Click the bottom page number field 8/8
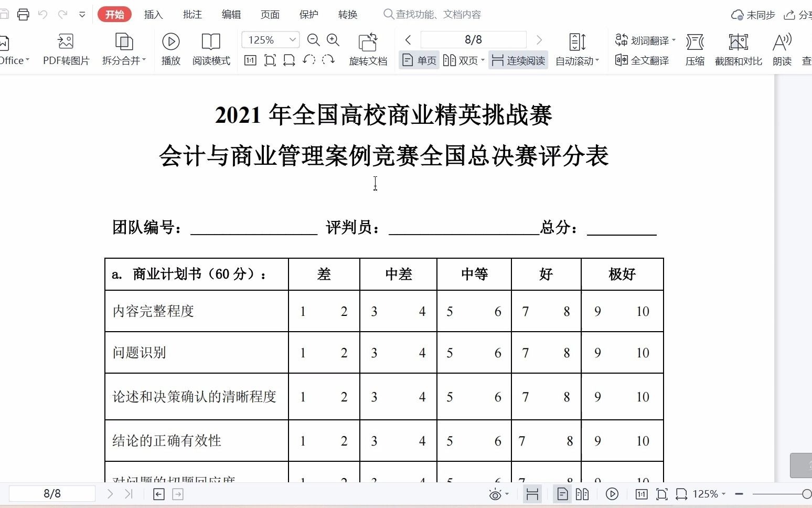 pos(52,494)
